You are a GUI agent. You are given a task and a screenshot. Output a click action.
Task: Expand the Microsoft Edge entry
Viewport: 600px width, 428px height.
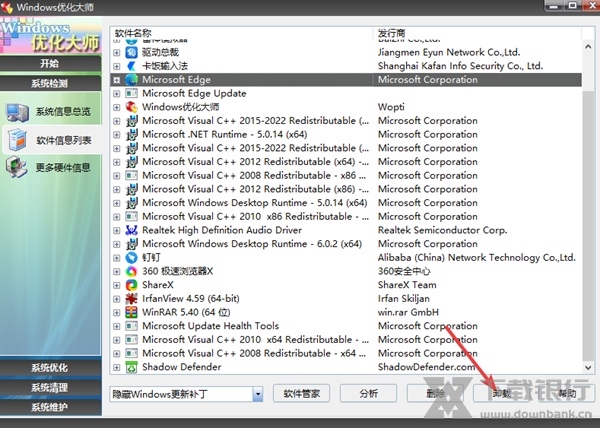coord(117,80)
